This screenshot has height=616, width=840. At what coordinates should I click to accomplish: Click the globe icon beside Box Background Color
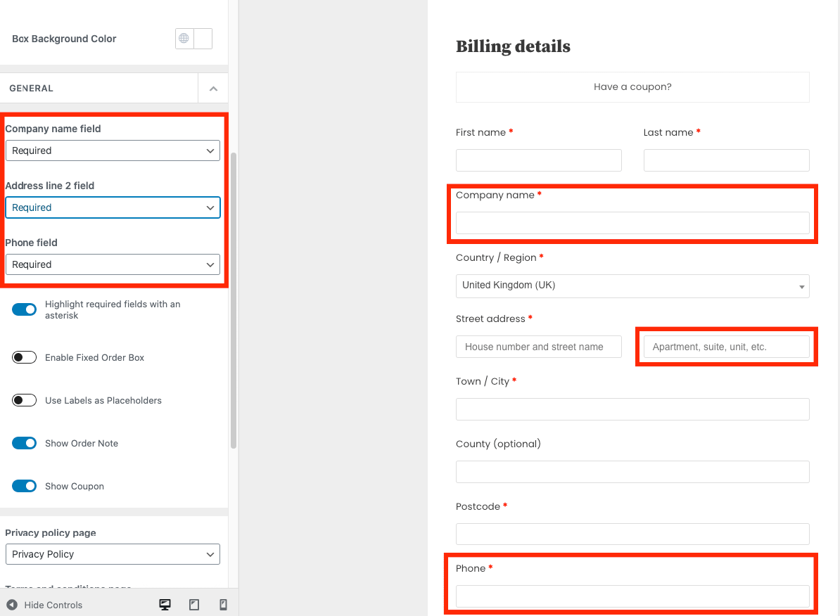point(184,39)
